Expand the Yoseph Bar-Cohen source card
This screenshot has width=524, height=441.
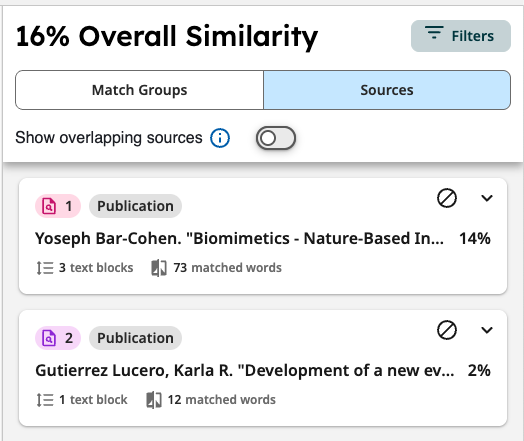click(x=487, y=198)
